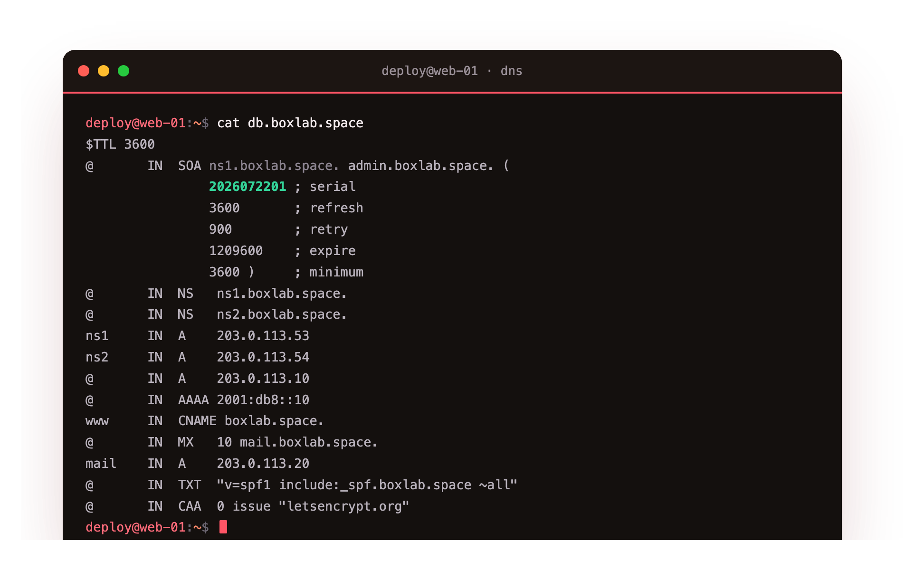Click the 'mail' record name
924x561 pixels.
[101, 464]
